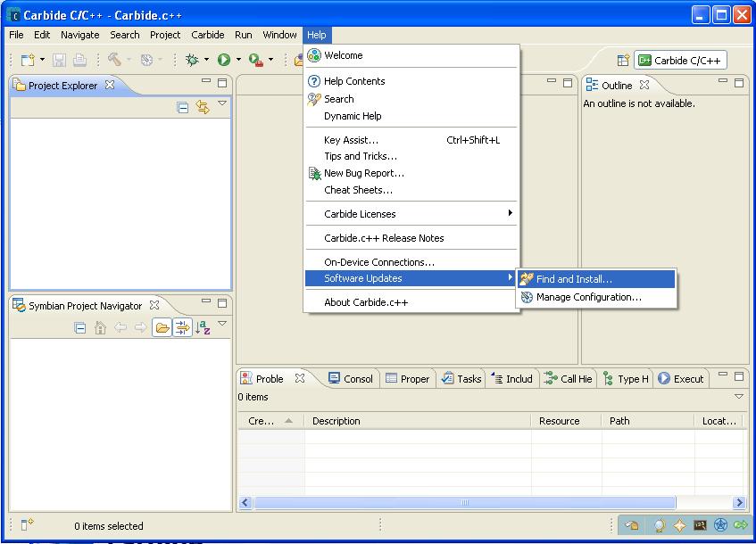
Task: Click the Save toolbar icon
Action: (x=59, y=60)
